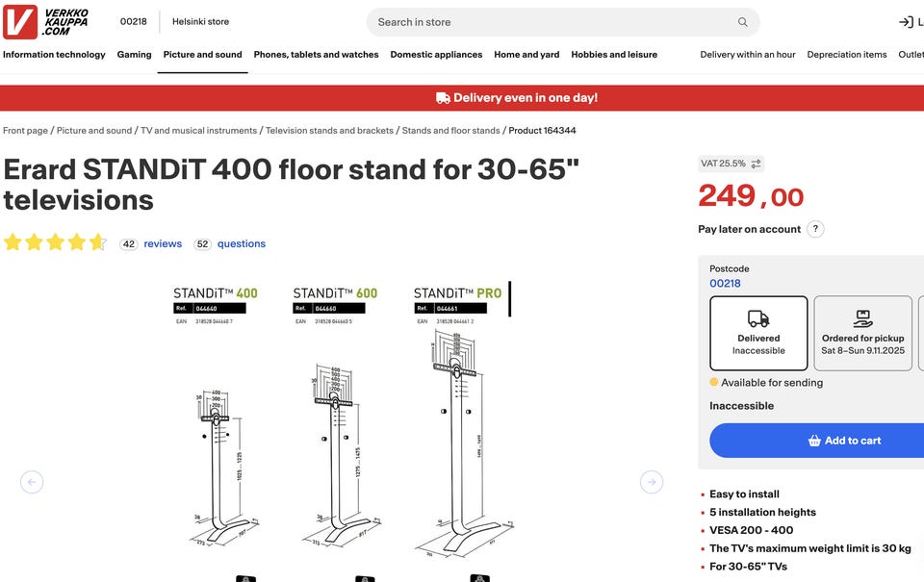Click the VAT switch arrows icon
Viewport: 924px width, 582px height.
pyautogui.click(x=756, y=164)
